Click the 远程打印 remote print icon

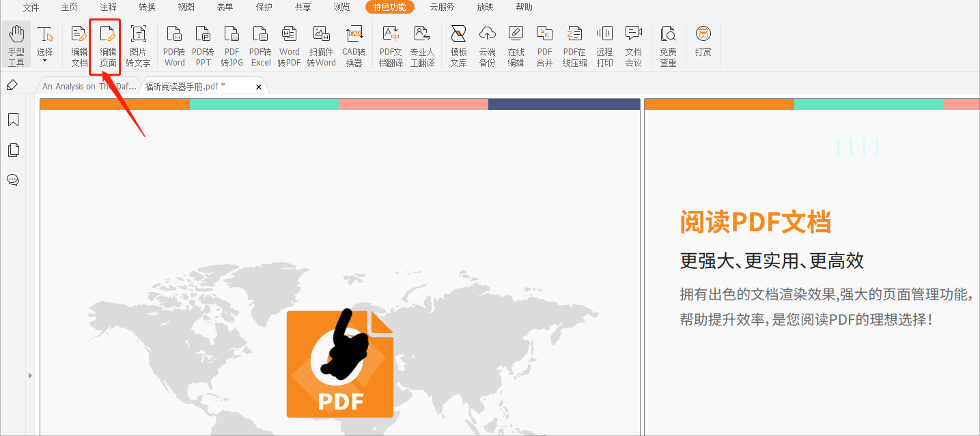tap(604, 46)
